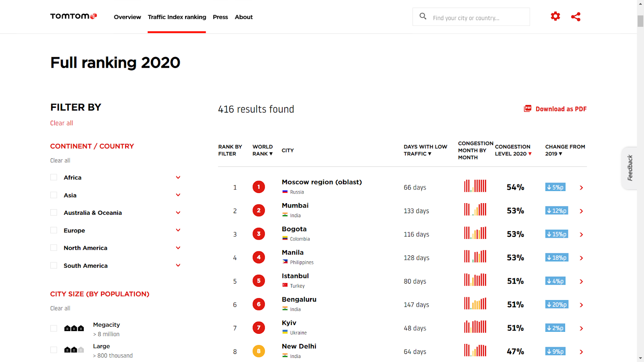Screen dimensions: 644x362
Task: Click the search magnifier icon
Action: point(423,16)
